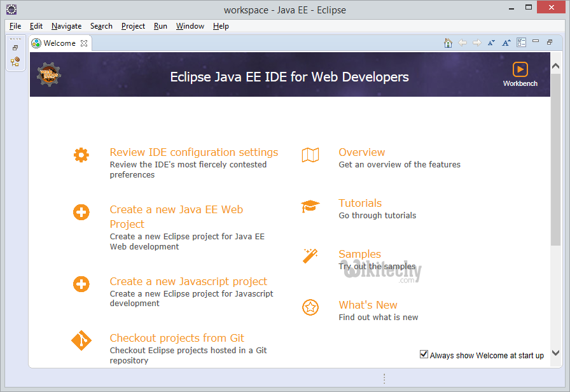Click the gear icon for IDE configuration
570x392 pixels.
[81, 155]
